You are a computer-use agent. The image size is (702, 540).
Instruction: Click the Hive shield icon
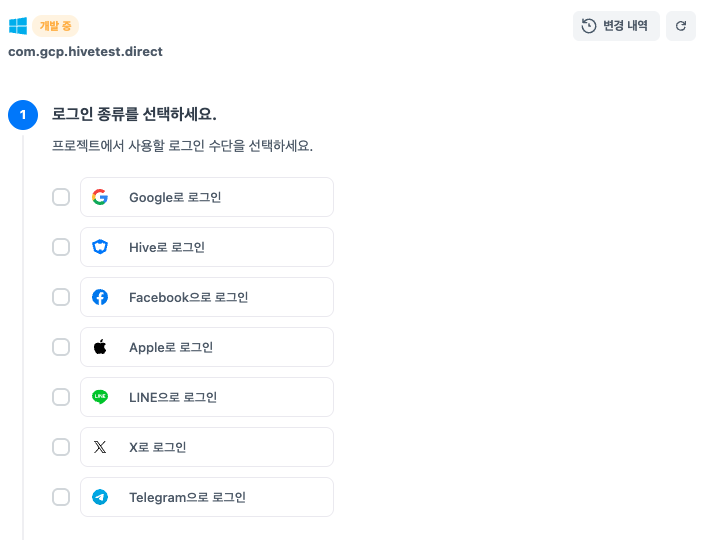(100, 247)
